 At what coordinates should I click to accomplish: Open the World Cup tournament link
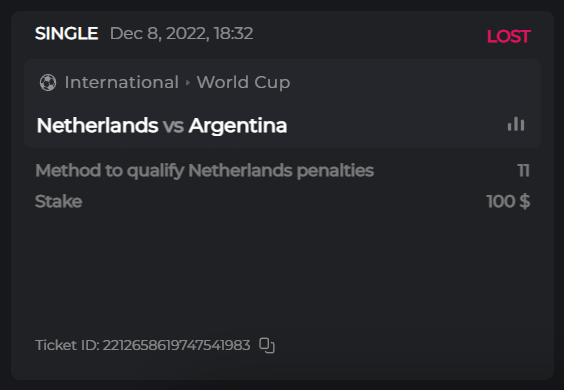point(243,82)
